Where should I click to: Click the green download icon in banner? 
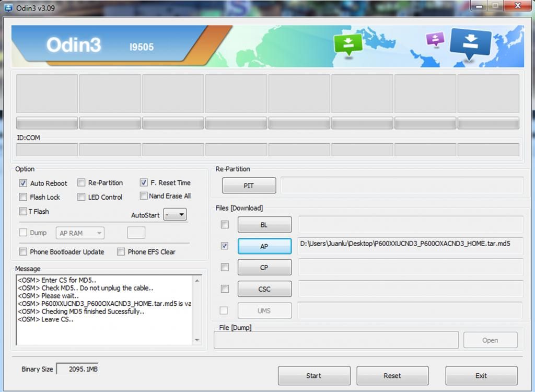[x=348, y=45]
